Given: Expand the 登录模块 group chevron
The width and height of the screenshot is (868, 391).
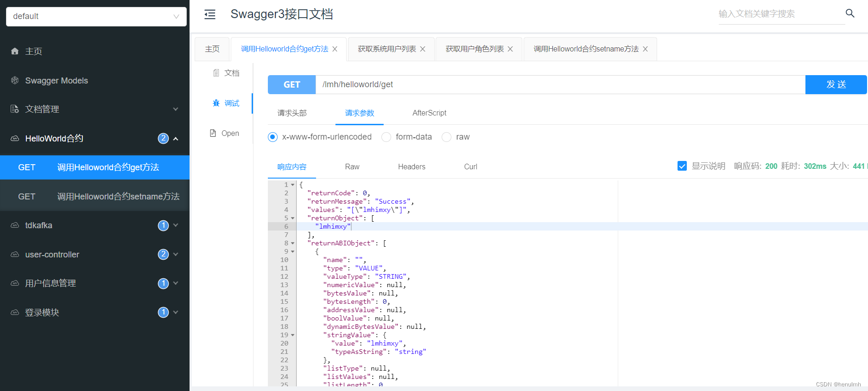Looking at the screenshot, I should click(176, 312).
